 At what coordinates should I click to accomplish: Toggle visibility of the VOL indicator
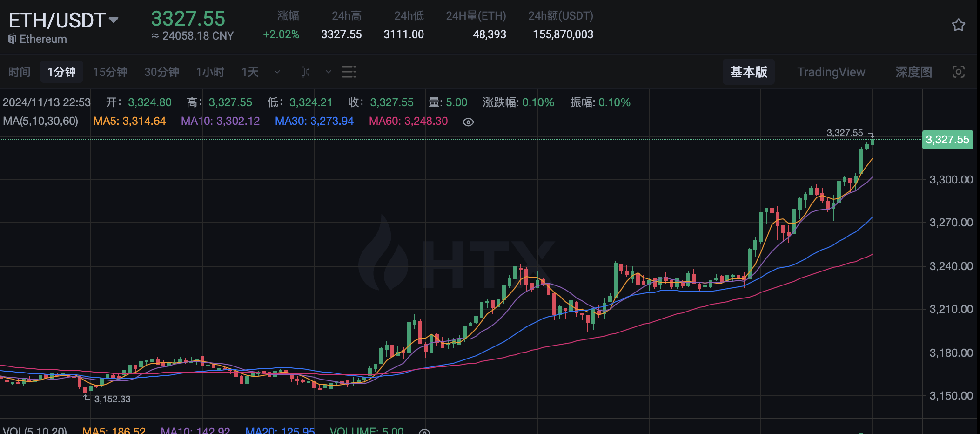(x=424, y=431)
